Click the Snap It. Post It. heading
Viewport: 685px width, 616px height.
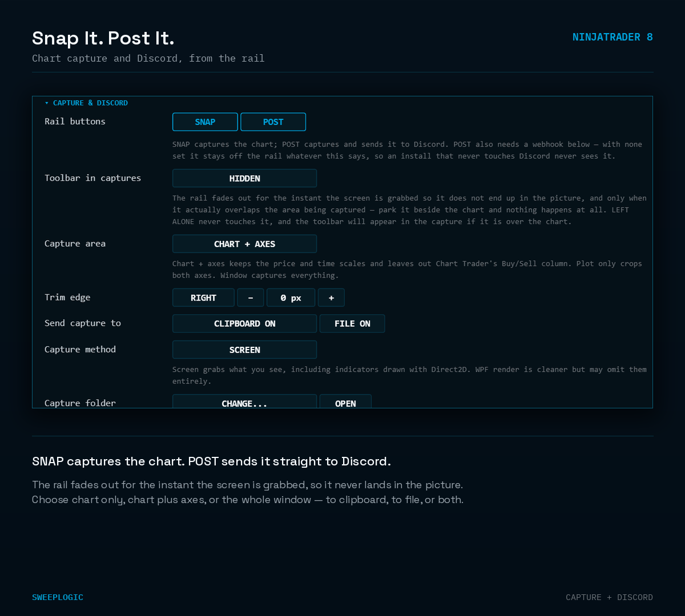pos(103,38)
